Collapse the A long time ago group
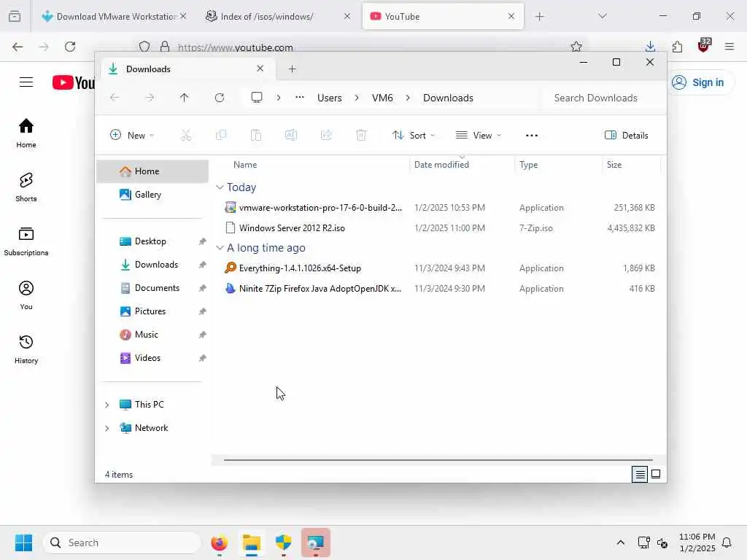 point(220,248)
